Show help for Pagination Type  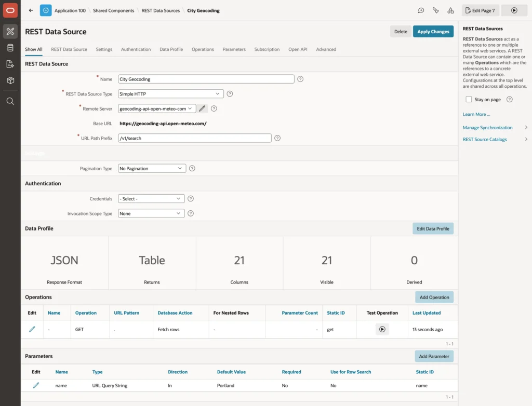[x=192, y=168]
